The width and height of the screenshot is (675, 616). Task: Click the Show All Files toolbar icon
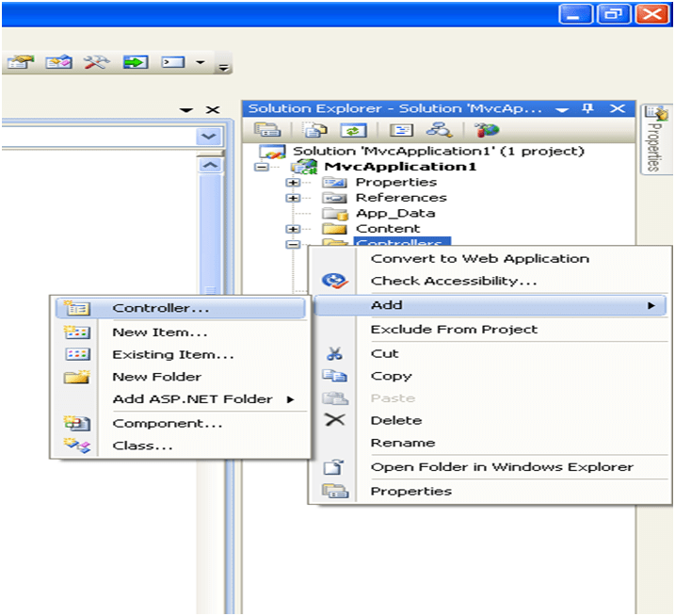pos(319,131)
